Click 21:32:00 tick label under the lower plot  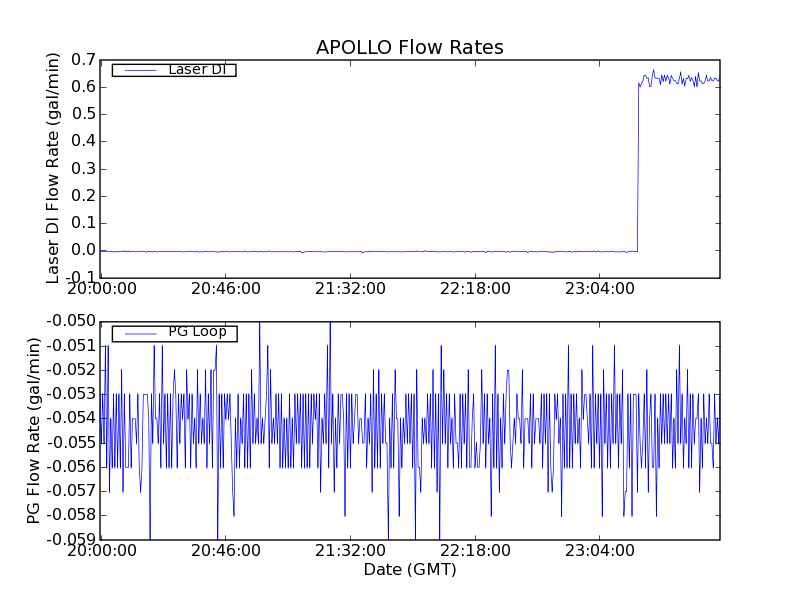[349, 551]
